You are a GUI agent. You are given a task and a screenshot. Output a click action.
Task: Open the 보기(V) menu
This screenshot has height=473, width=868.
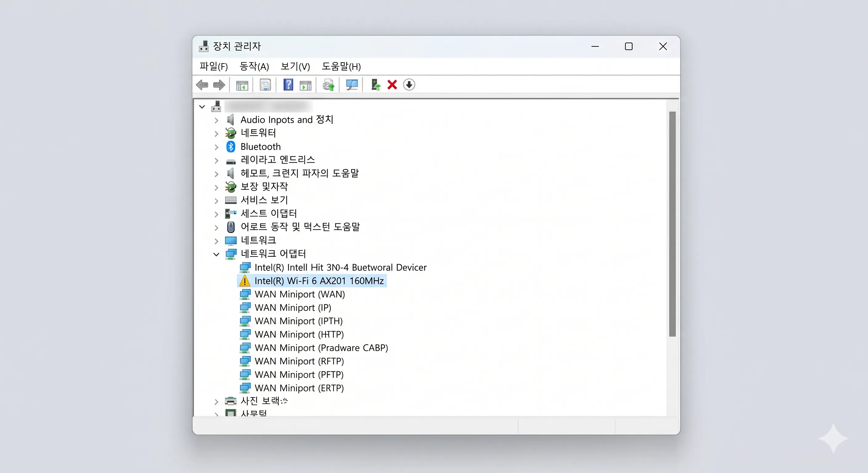point(296,66)
